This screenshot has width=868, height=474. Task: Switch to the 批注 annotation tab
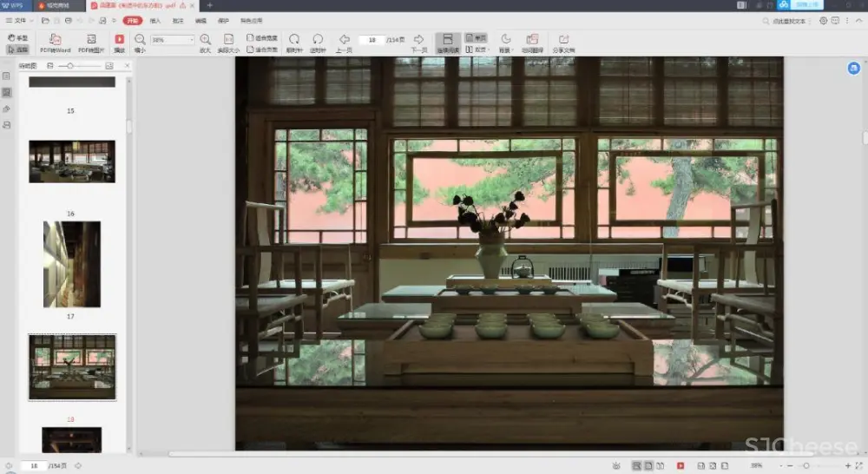coord(178,20)
